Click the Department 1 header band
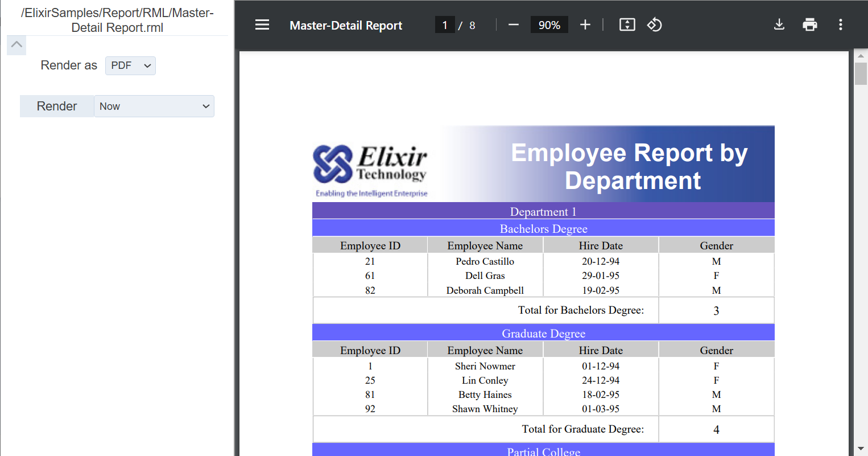Screen dimensions: 868x456 coord(543,211)
